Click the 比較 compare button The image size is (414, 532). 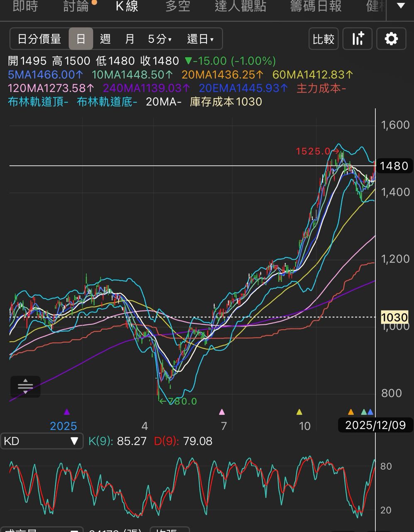tap(323, 39)
